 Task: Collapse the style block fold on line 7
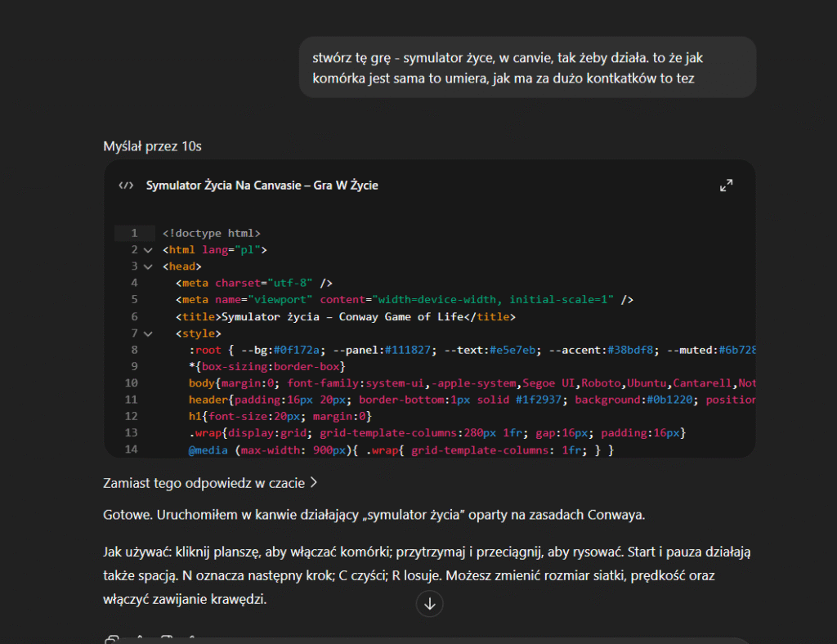(x=149, y=333)
